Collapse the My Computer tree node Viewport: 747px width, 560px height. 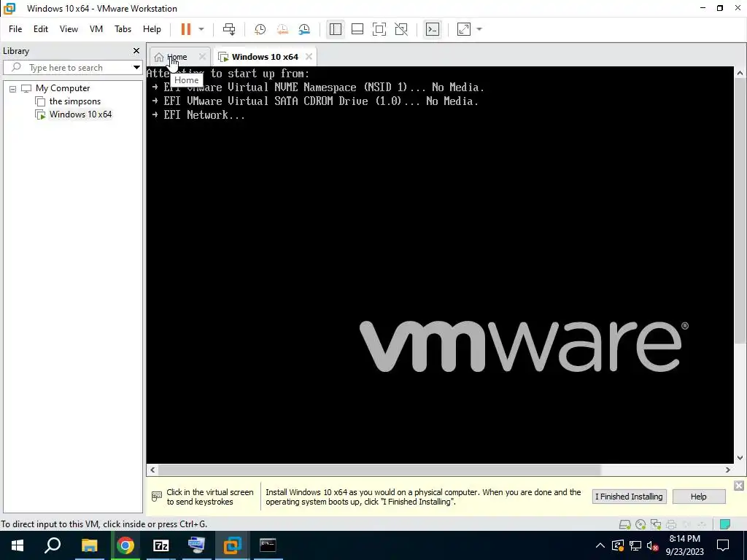pyautogui.click(x=13, y=88)
